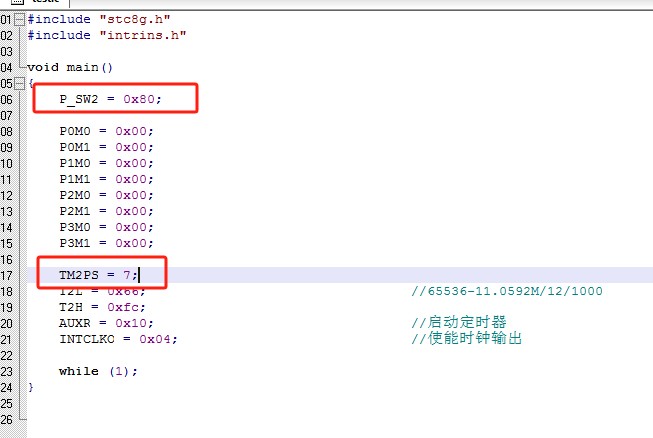The image size is (653, 438).
Task: Select line number 16 in the gutter
Action: click(7, 259)
